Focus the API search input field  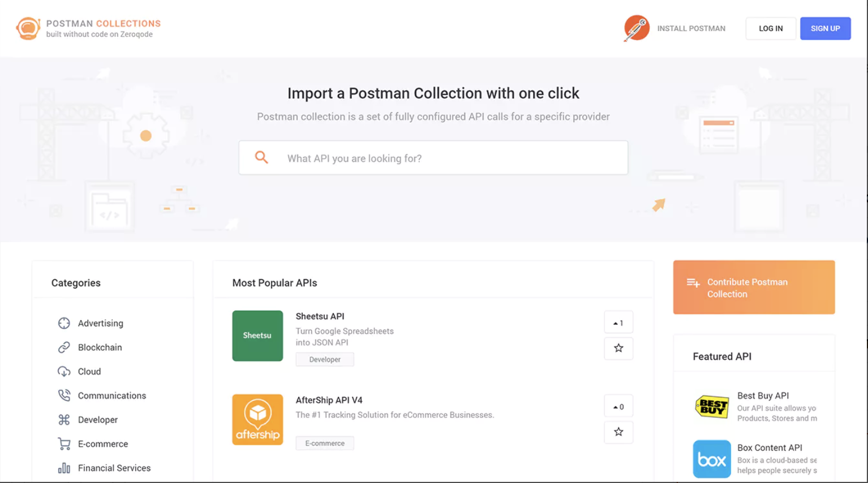(433, 158)
